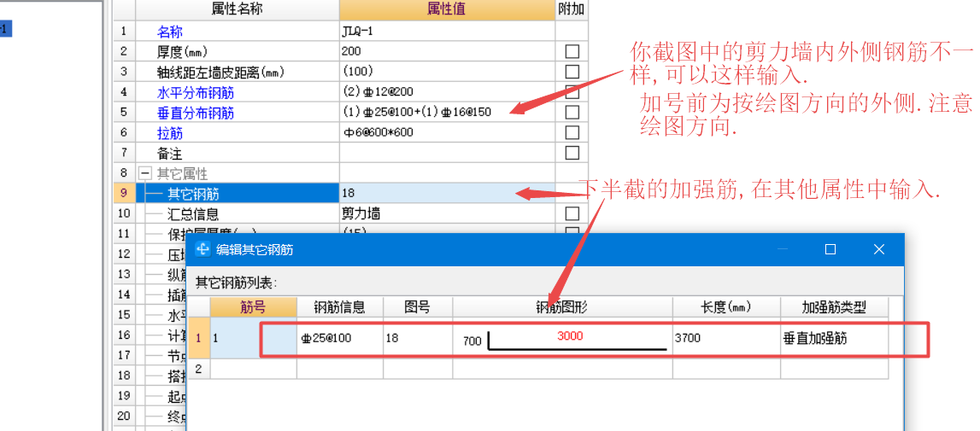Toggle the 附加 checkbox for 厚度(mm)
The height and width of the screenshot is (431, 980).
(572, 51)
